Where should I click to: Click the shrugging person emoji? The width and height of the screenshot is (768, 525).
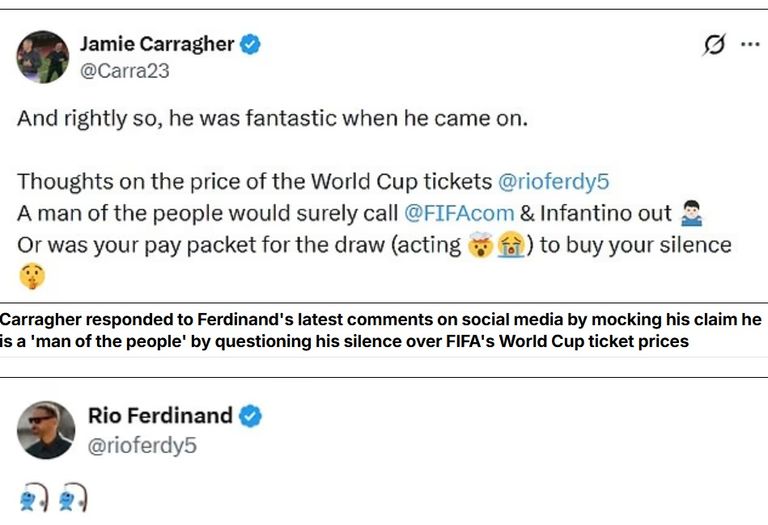[x=691, y=213]
